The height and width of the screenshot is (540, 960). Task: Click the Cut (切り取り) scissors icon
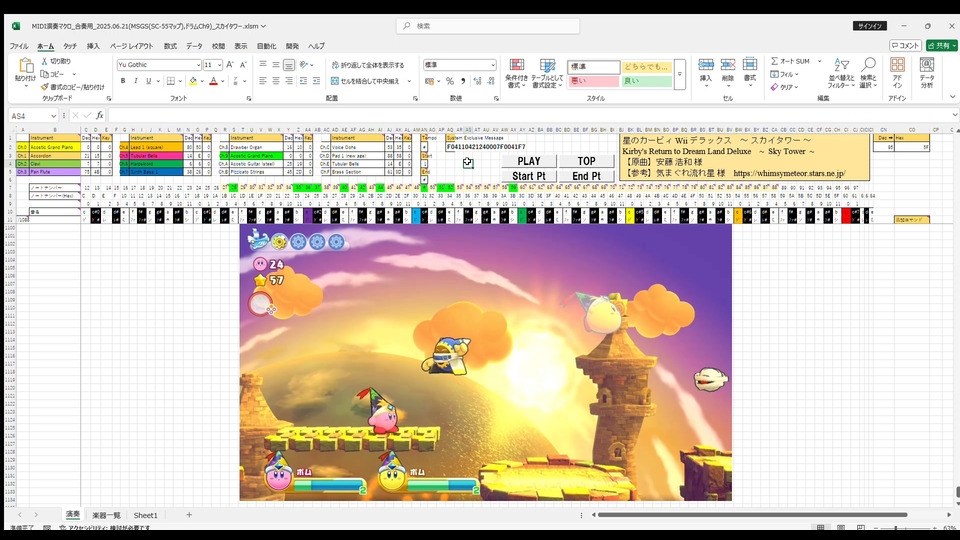coord(45,61)
